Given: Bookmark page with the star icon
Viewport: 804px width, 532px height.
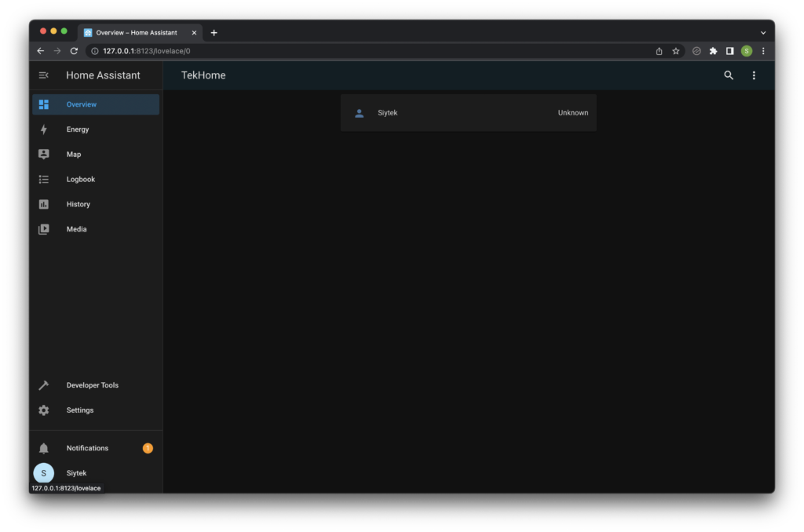Looking at the screenshot, I should coord(676,51).
